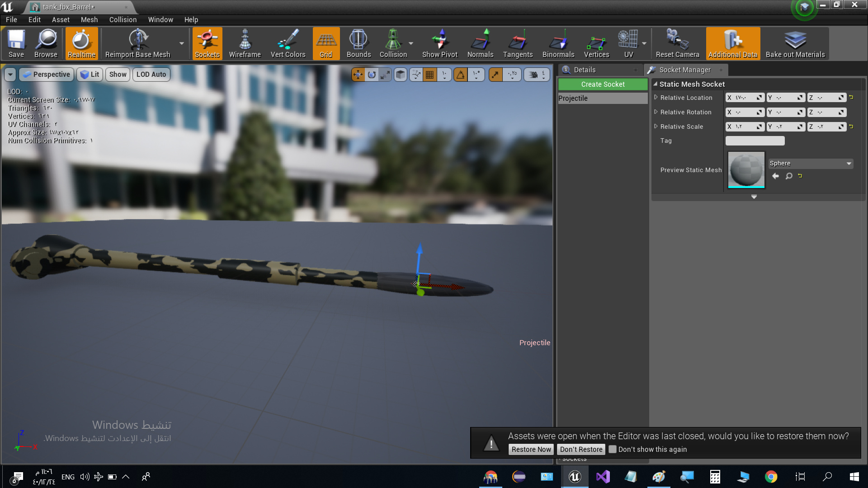Expand Relative Location property

[656, 98]
